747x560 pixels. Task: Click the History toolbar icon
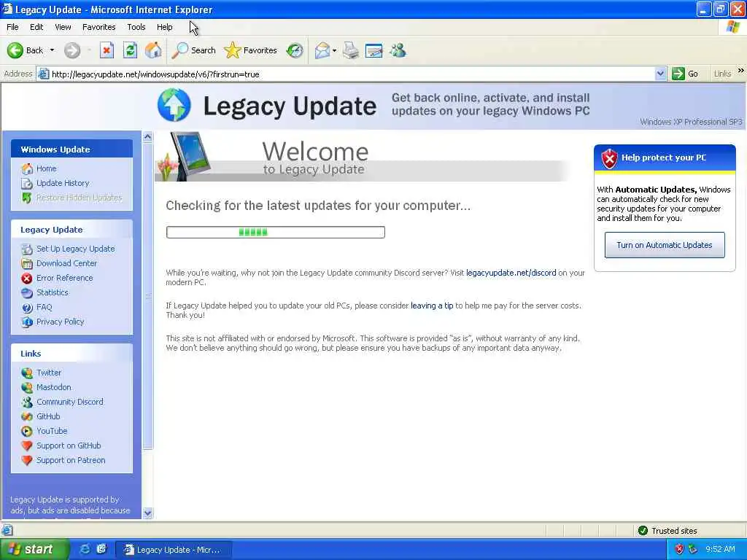(x=295, y=50)
